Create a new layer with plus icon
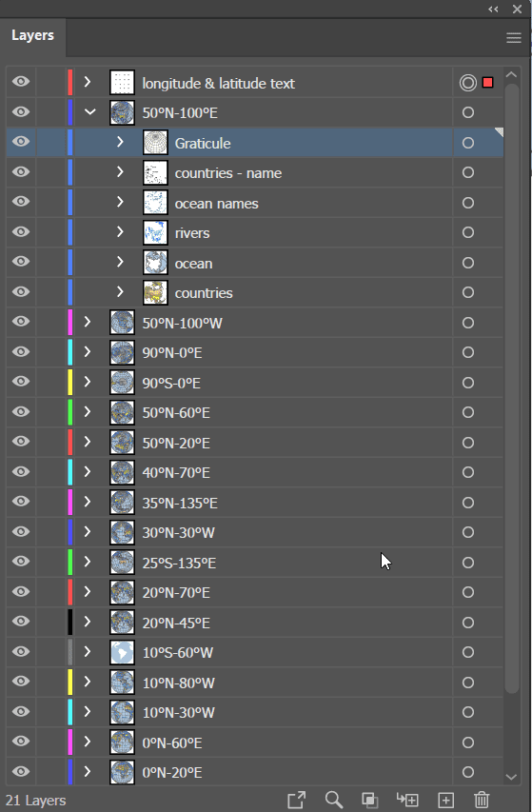Viewport: 532px width, 812px height. coord(445,800)
